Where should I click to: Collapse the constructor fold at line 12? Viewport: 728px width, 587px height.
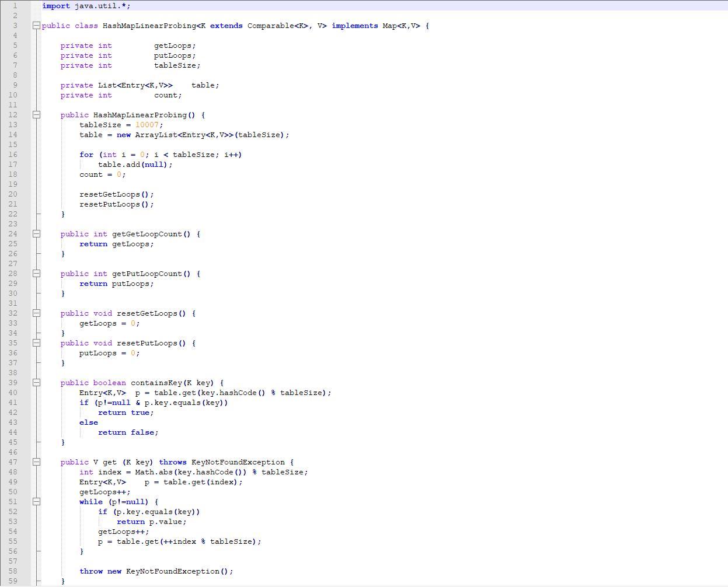(36, 114)
